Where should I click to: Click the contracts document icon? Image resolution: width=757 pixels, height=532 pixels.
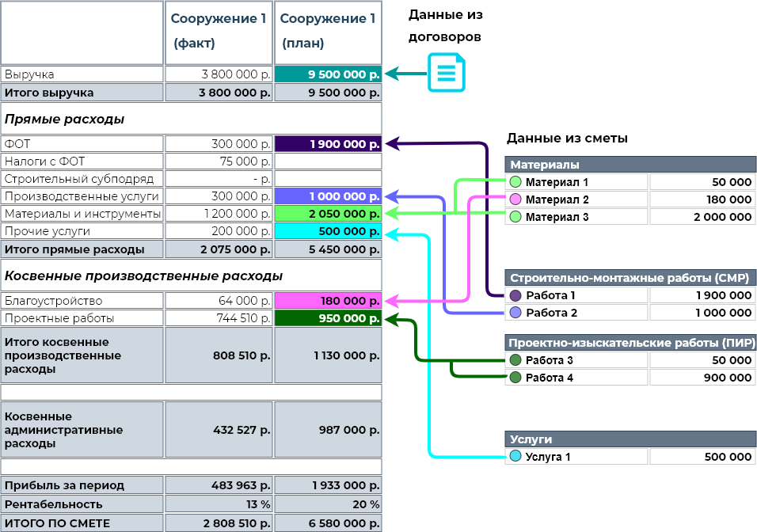pyautogui.click(x=447, y=73)
